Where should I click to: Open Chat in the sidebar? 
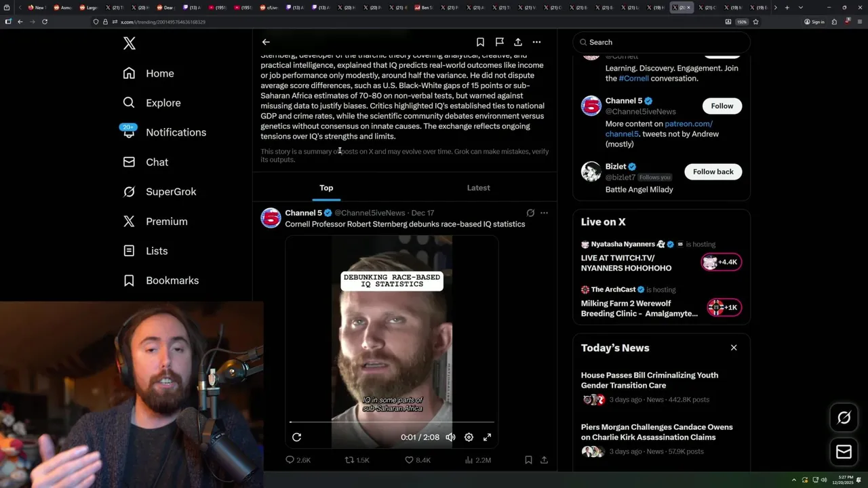[145, 162]
